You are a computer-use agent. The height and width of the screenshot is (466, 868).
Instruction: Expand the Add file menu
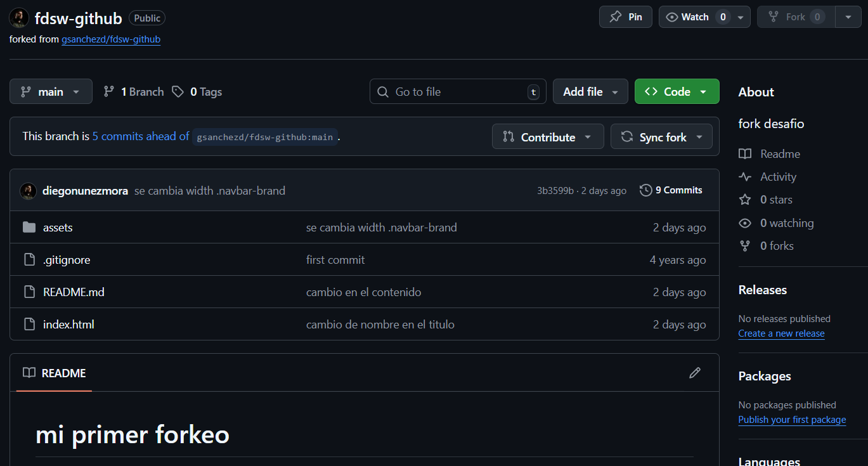[x=590, y=92]
